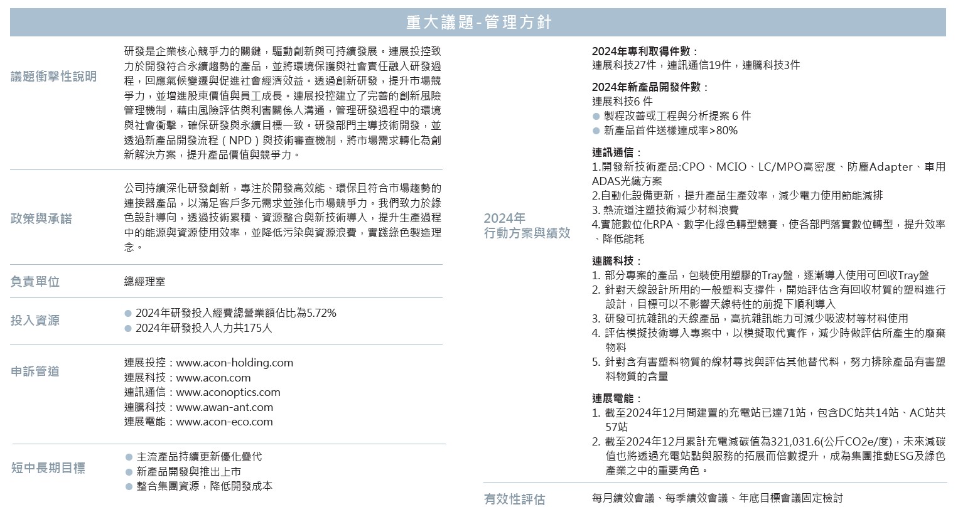
Task: Click bullet beside 主流產品持續更新優化疊代
Action: pyautogui.click(x=129, y=457)
